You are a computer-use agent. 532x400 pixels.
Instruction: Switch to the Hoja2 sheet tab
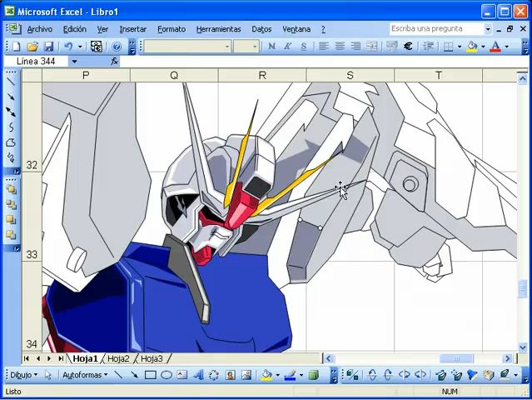point(118,358)
